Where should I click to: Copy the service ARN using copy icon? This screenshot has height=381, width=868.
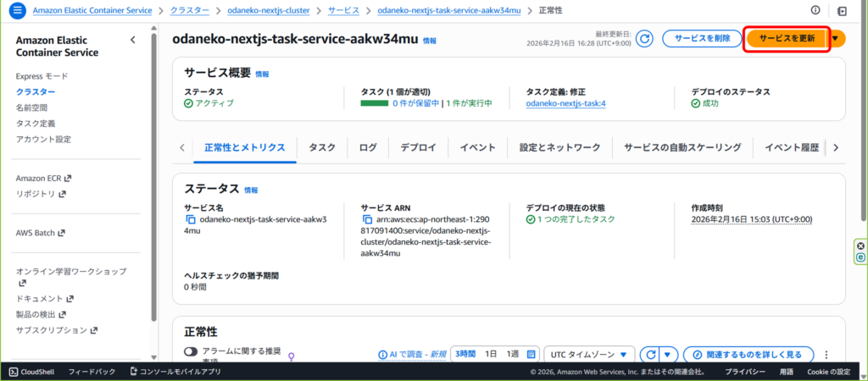367,219
